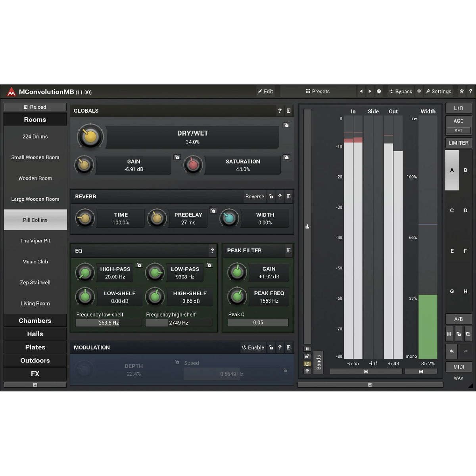Pick the Zep Stairwell preset
The width and height of the screenshot is (476, 476).
[x=35, y=282]
